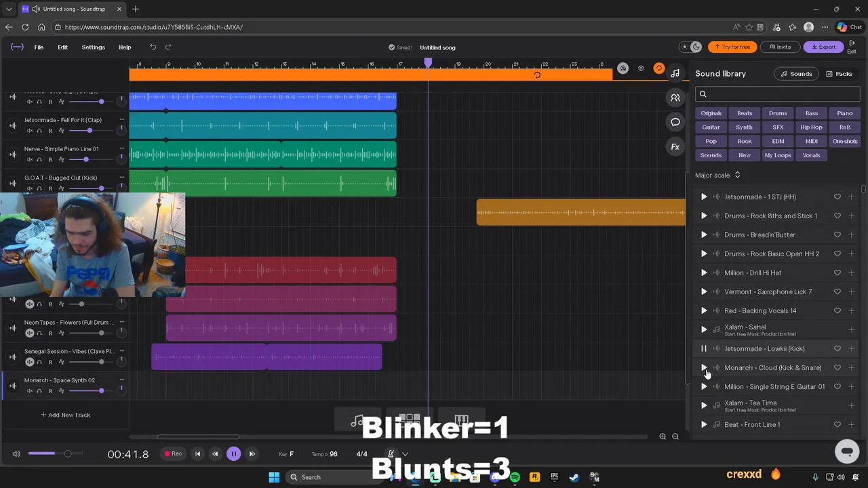868x488 pixels.
Task: Switch to the Sounds tab
Action: coord(796,74)
